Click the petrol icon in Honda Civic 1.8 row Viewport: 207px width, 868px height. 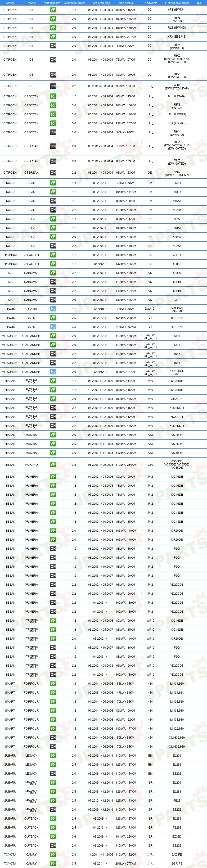pos(53,192)
